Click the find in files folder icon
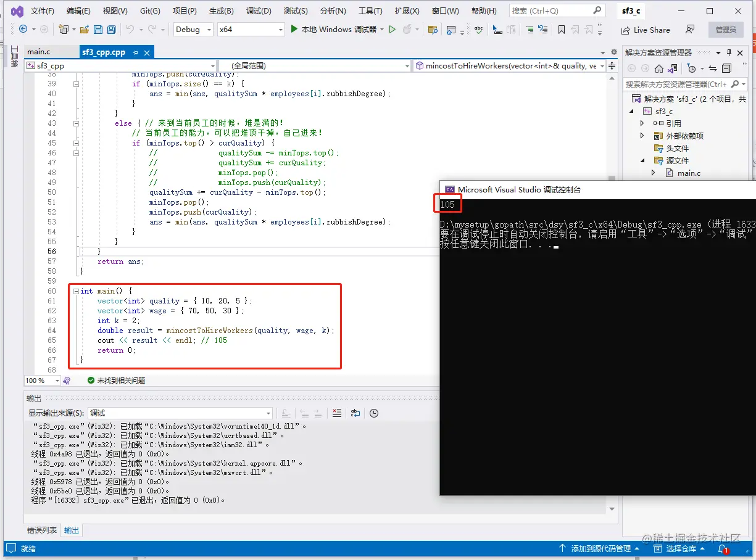756x560 pixels. coord(433,30)
